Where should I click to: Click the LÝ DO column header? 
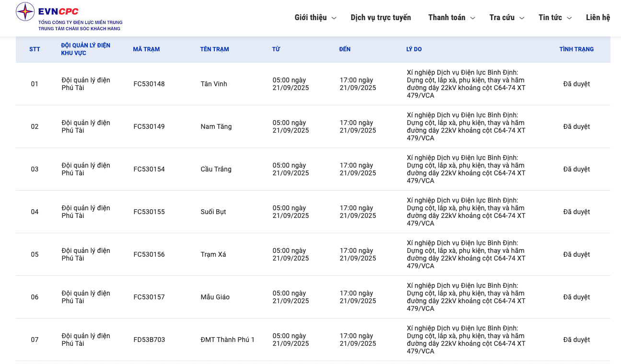point(414,49)
